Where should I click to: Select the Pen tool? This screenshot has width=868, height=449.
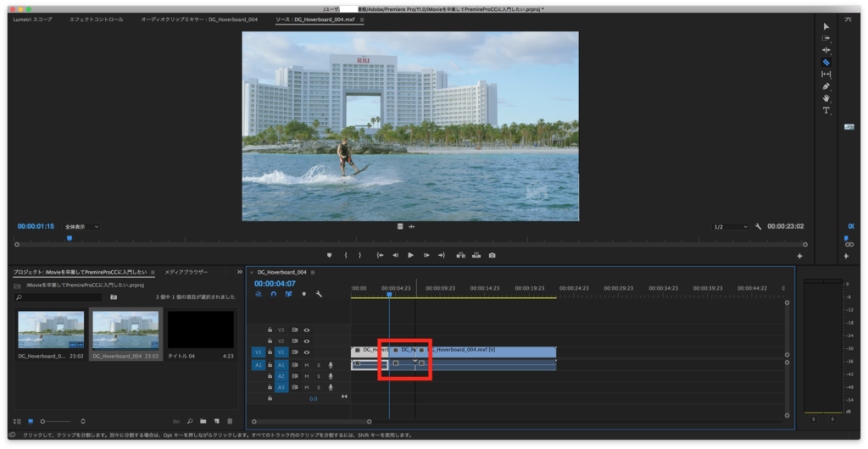(x=826, y=86)
